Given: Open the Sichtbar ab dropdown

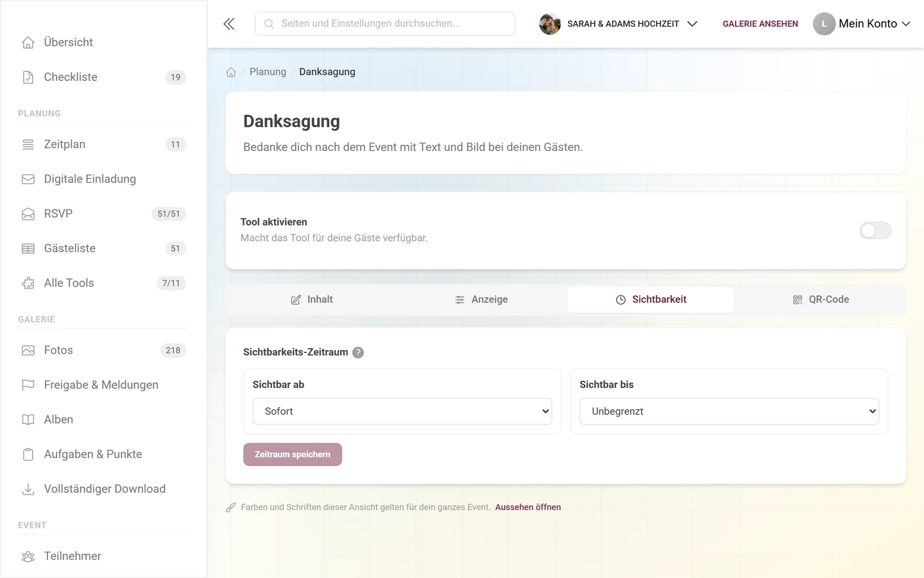Looking at the screenshot, I should tap(402, 412).
